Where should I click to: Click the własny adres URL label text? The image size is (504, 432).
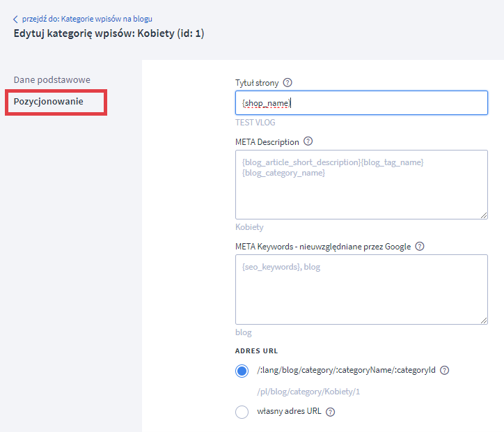(289, 412)
